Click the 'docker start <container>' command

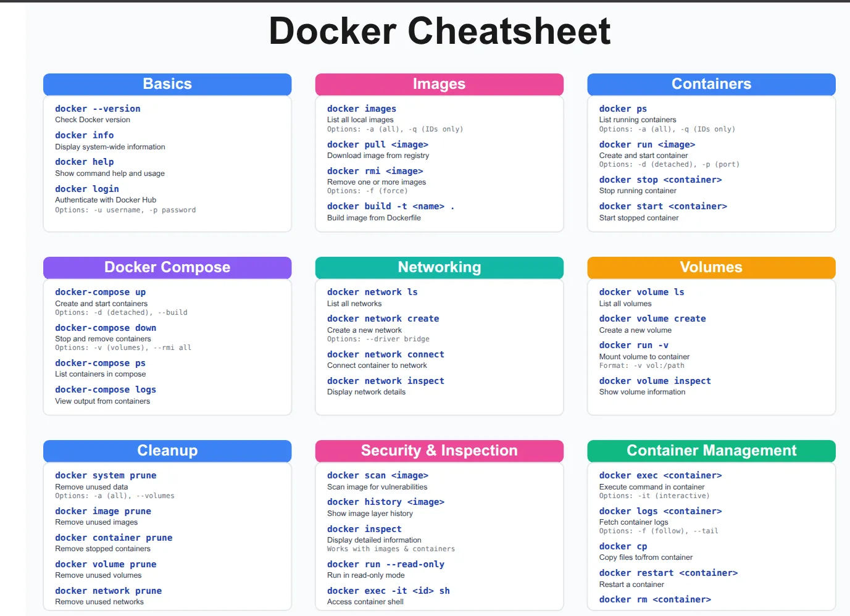pos(663,206)
